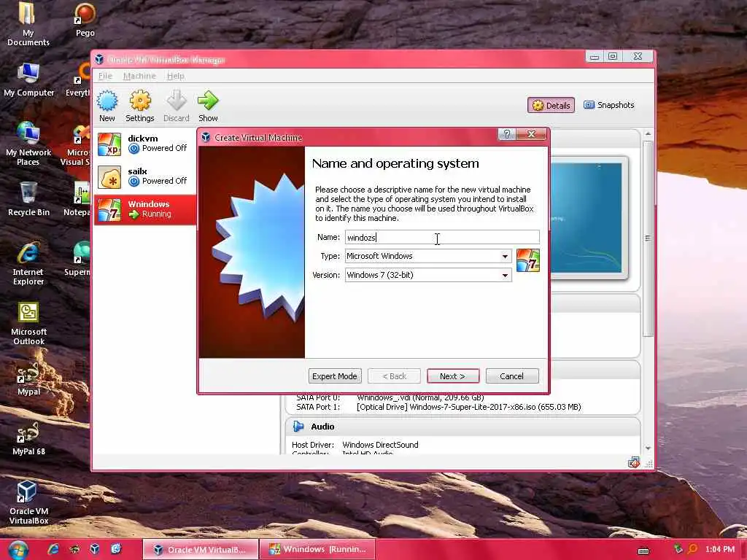Click the 1:04 PM taskbar clock
Screen dimensions: 747x560
pyautogui.click(x=720, y=549)
